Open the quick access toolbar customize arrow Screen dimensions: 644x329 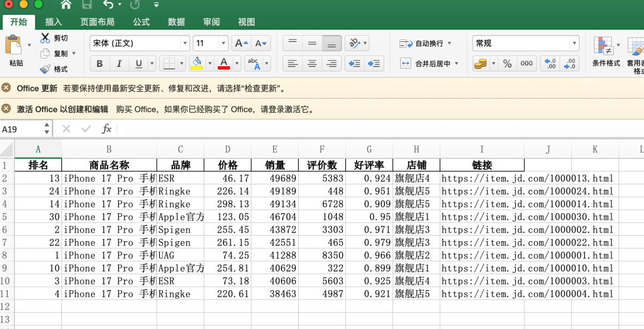click(x=156, y=5)
